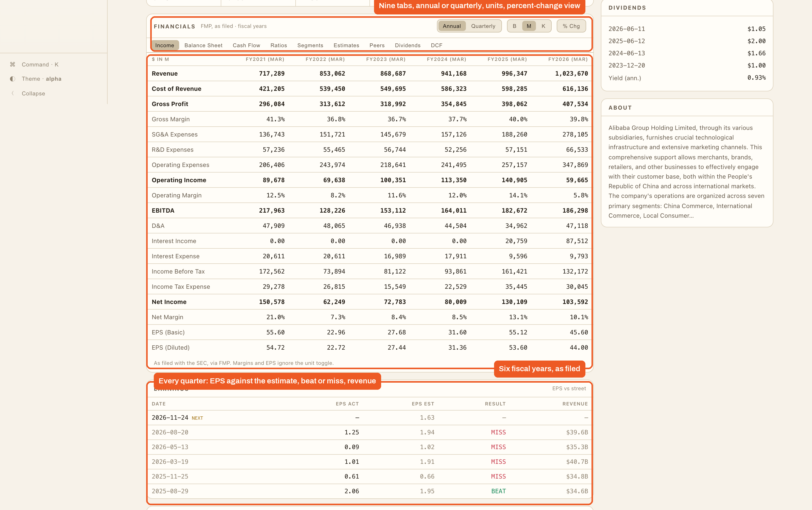View the Segments tab
Image resolution: width=812 pixels, height=510 pixels.
click(310, 45)
